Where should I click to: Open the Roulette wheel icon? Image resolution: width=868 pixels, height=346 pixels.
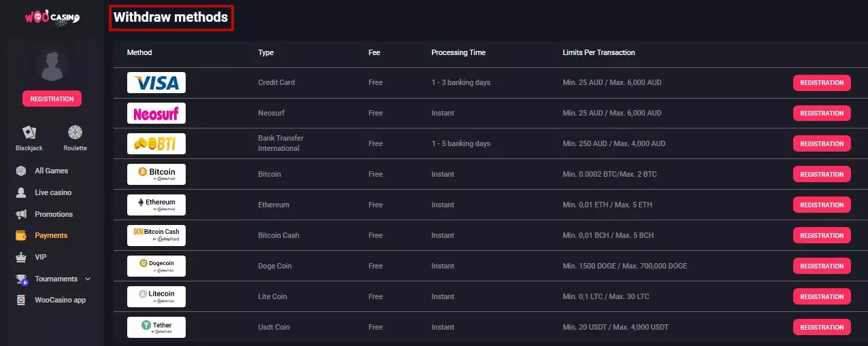75,133
